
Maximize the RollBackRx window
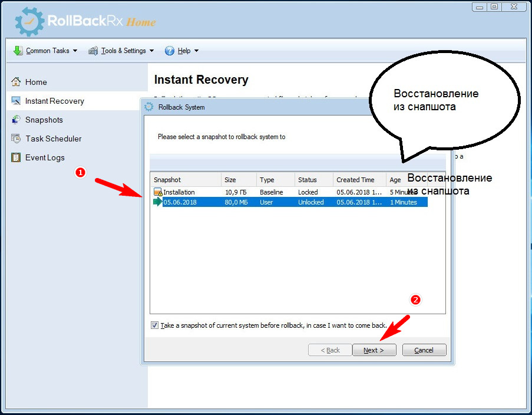click(494, 7)
